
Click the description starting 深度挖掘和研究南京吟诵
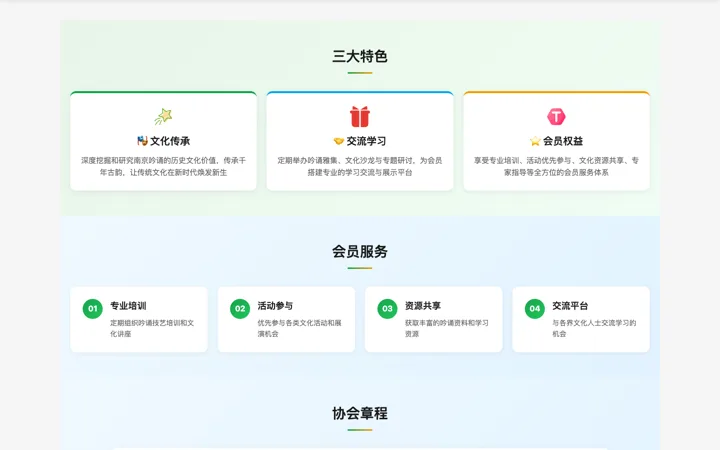[163, 166]
